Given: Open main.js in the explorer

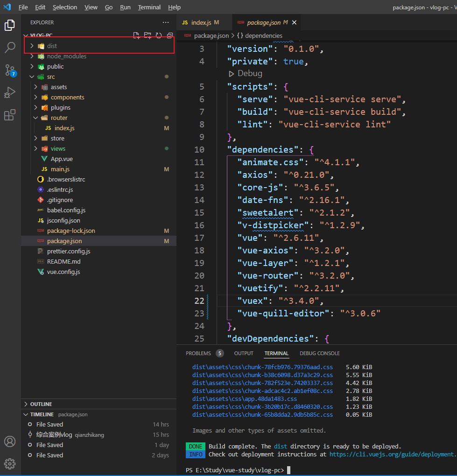Looking at the screenshot, I should click(x=98, y=169).
